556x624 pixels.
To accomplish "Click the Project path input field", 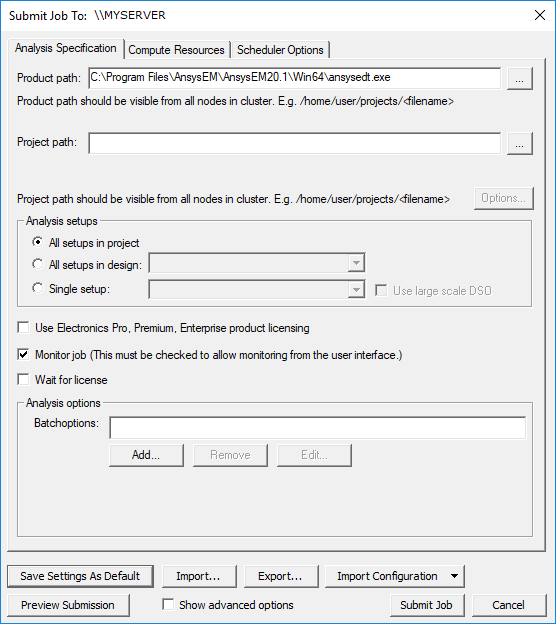I will [295, 143].
